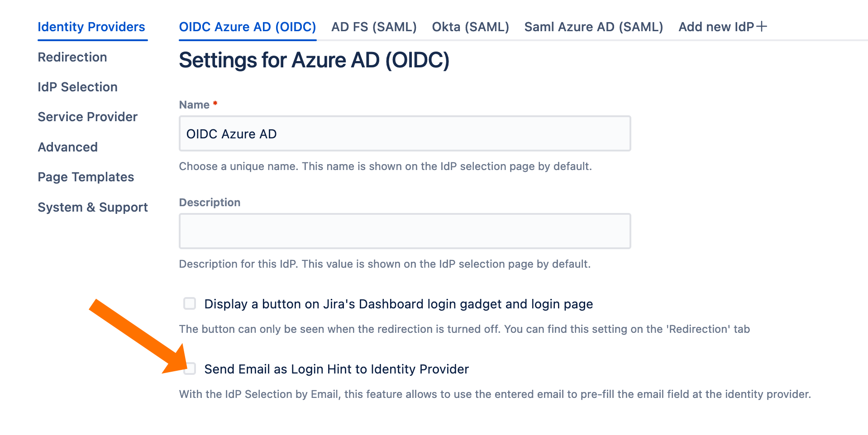Tick the Display a button on Jira's Dashboard checkbox
Screen dimensions: 868x435
190,303
